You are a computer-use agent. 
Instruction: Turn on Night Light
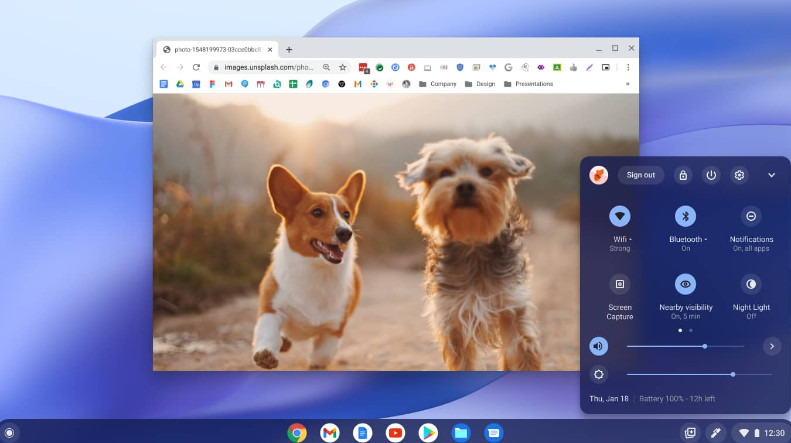pyautogui.click(x=751, y=284)
